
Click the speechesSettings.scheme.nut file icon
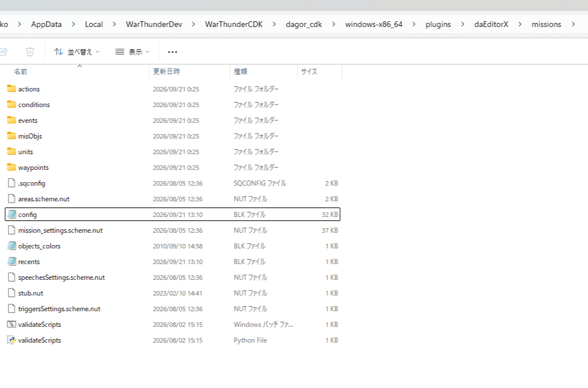pyautogui.click(x=12, y=277)
